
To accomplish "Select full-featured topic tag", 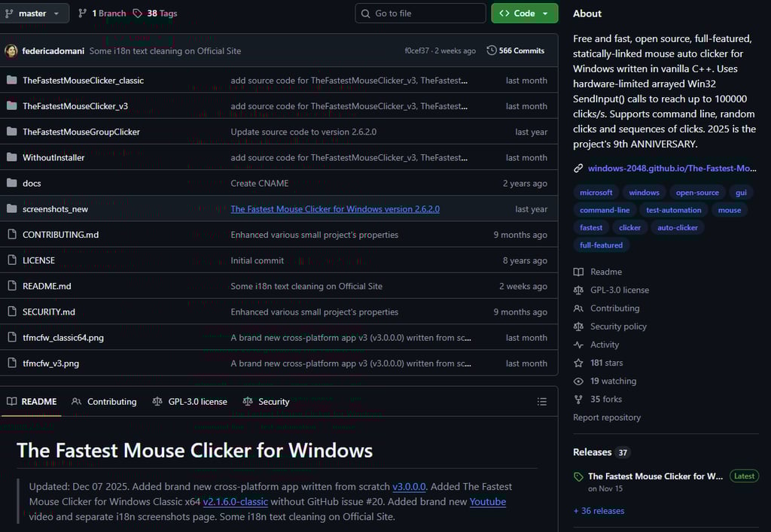I will (x=601, y=245).
